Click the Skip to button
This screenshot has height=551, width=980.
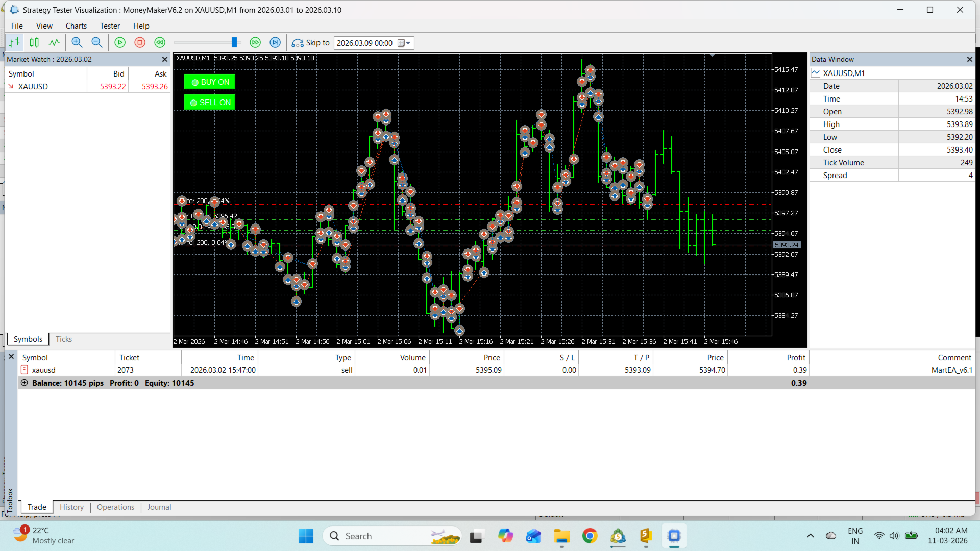pos(310,43)
